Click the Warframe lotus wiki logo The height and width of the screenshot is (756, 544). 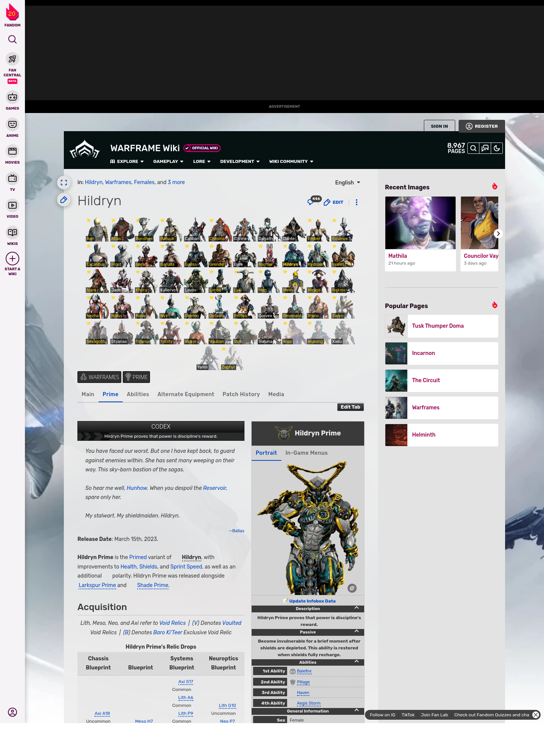[x=85, y=149]
